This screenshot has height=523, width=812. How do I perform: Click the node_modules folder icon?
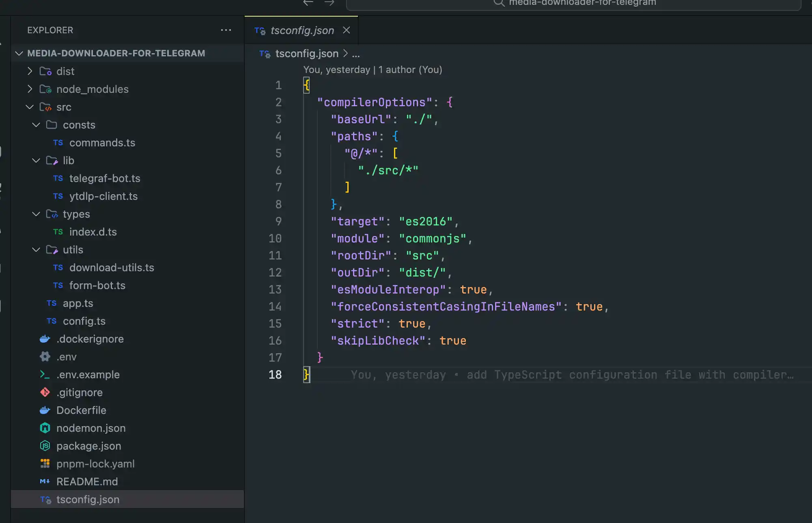pyautogui.click(x=45, y=89)
